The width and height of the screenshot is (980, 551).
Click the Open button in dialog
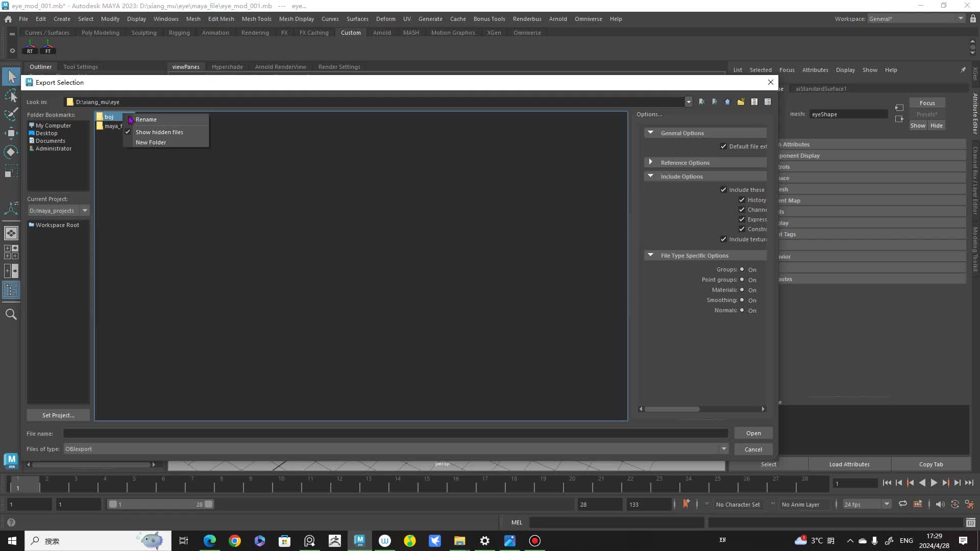coord(753,433)
